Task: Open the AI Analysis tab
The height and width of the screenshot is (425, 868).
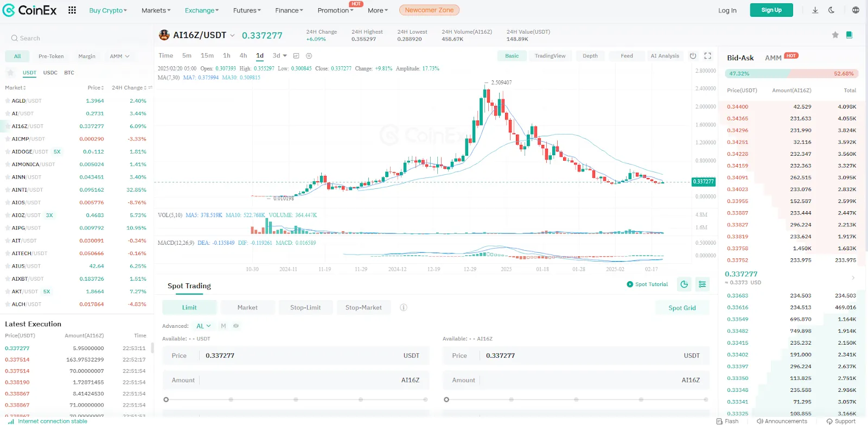Action: (x=665, y=56)
